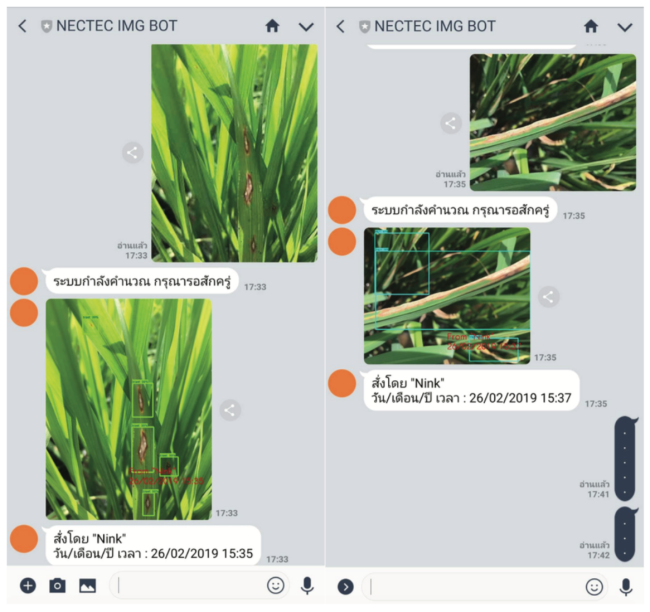650x612 pixels.
Task: Tap bot avatar beside right 17:35 processing message
Action: (342, 210)
